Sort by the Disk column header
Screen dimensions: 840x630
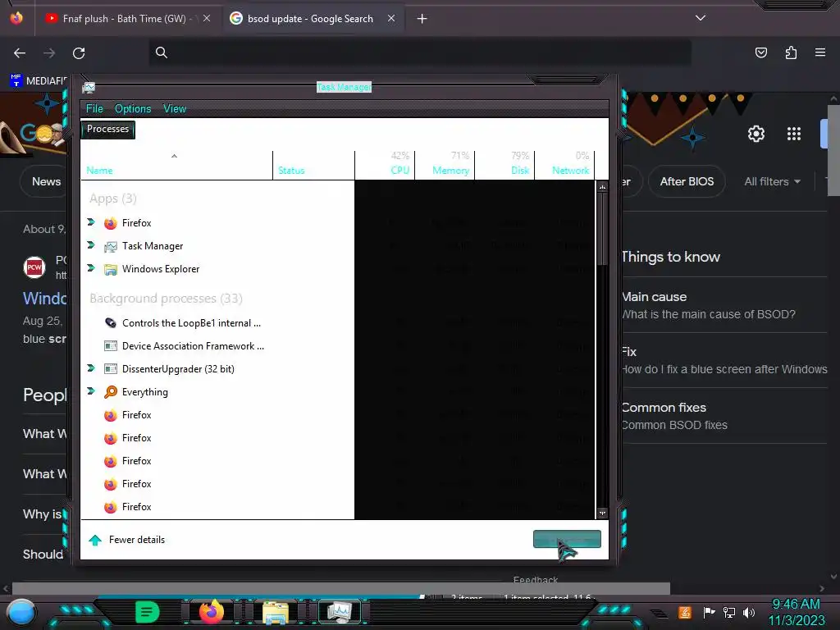pyautogui.click(x=504, y=165)
